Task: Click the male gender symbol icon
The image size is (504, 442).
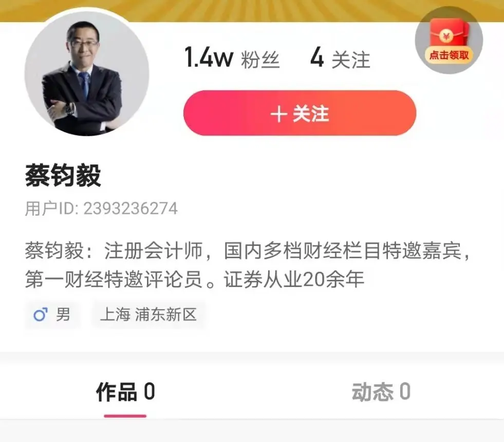Action: click(41, 315)
